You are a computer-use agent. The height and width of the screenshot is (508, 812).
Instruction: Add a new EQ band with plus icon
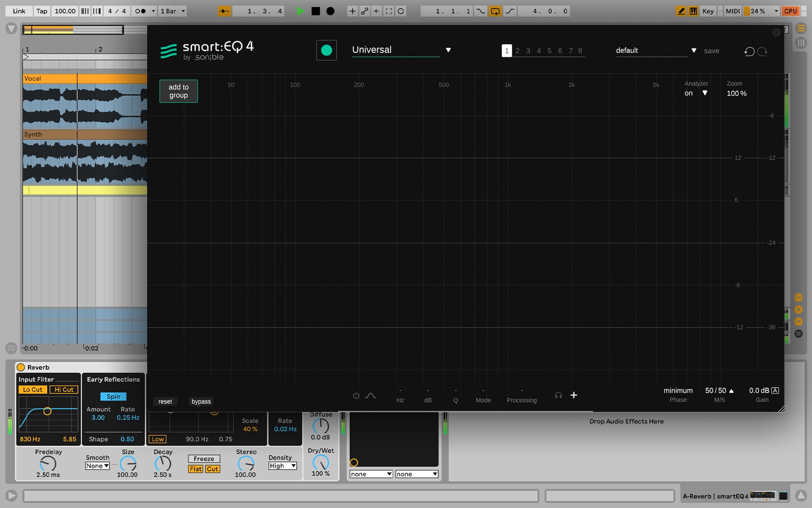(574, 395)
